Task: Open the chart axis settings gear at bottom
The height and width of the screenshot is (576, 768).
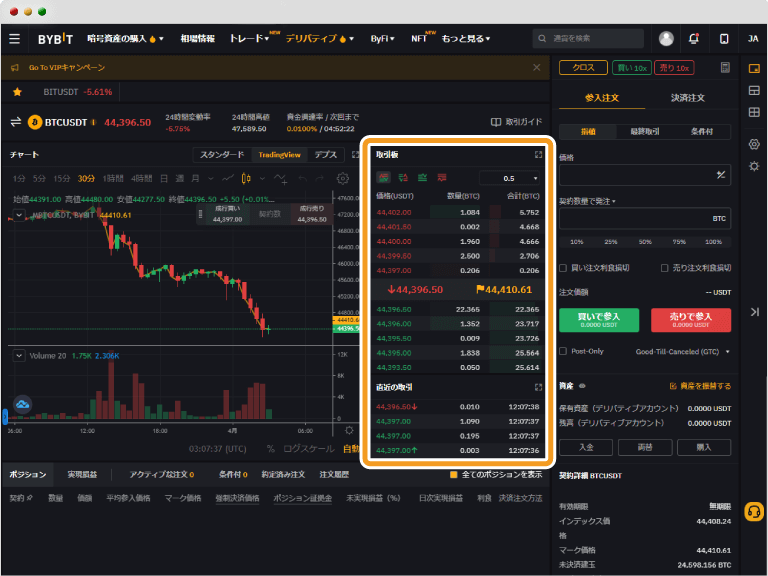Action: [349, 430]
